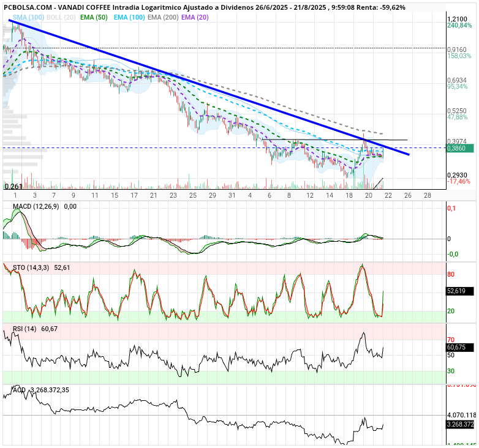This screenshot has width=479, height=448.
Task: Click the thick blue descending trendline
Action: pos(209,88)
